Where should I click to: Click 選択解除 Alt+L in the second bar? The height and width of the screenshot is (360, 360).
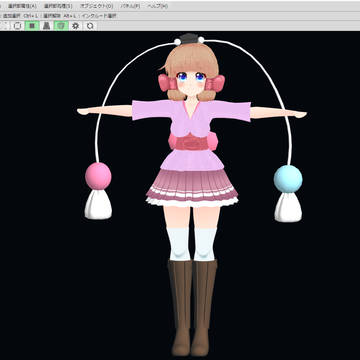pos(61,16)
